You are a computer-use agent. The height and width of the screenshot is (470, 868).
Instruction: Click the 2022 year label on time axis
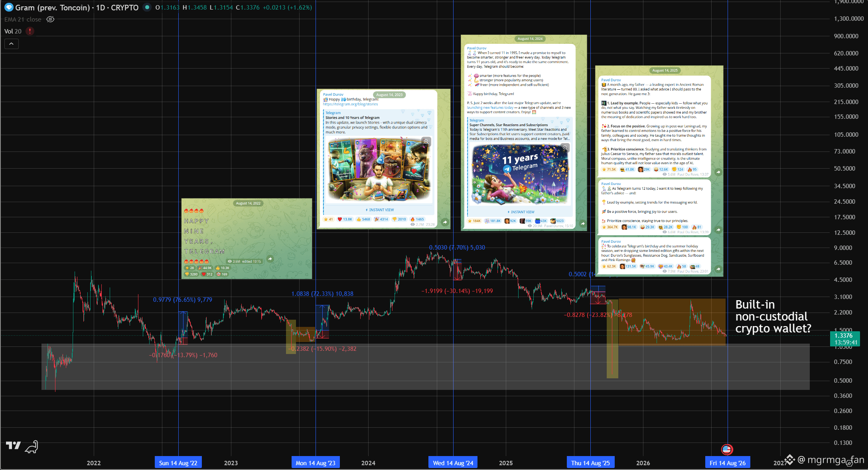point(94,463)
